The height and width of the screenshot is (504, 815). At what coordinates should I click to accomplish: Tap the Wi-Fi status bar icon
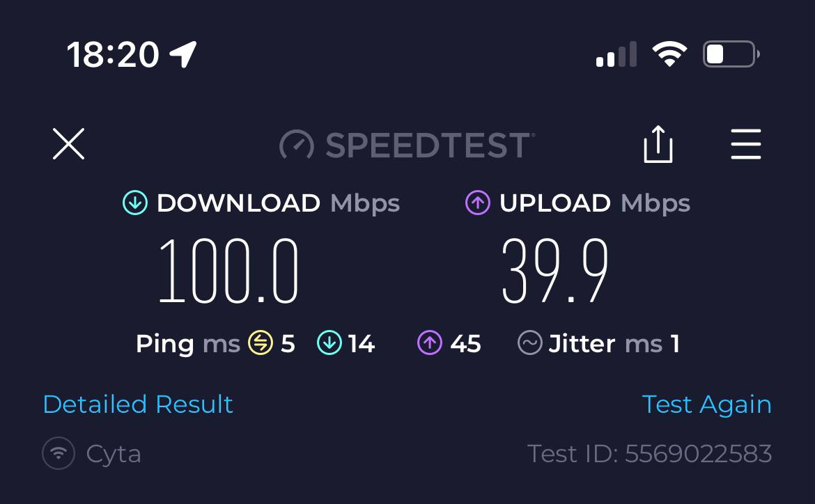coord(669,54)
